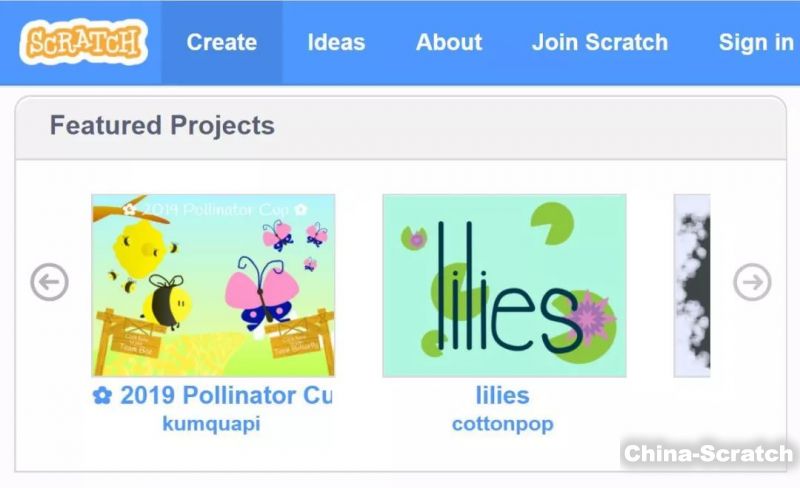Visit cottonpop's profile
Screen dimensions: 800x488
[x=503, y=424]
